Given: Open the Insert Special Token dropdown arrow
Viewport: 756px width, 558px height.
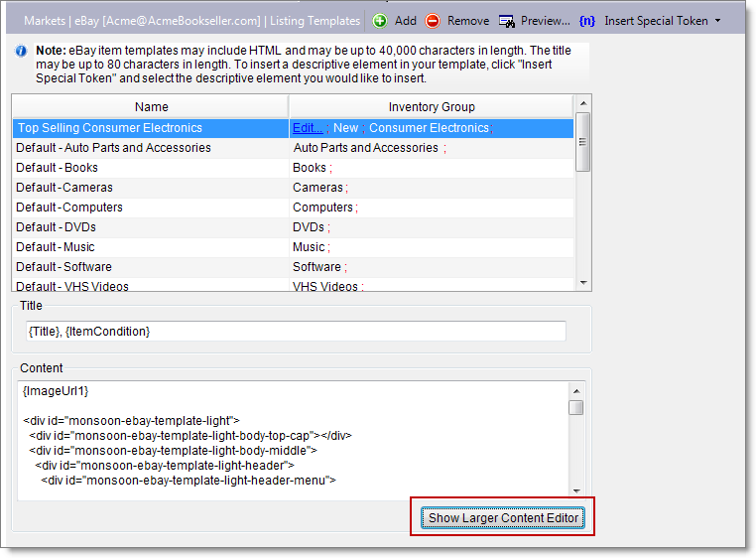Looking at the screenshot, I should pos(717,21).
